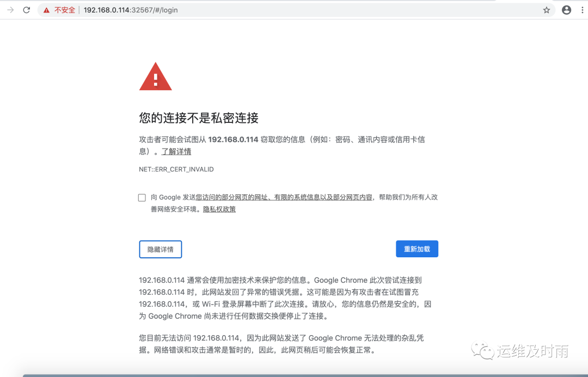
Task: Bookmark this page with the star icon
Action: tap(547, 10)
